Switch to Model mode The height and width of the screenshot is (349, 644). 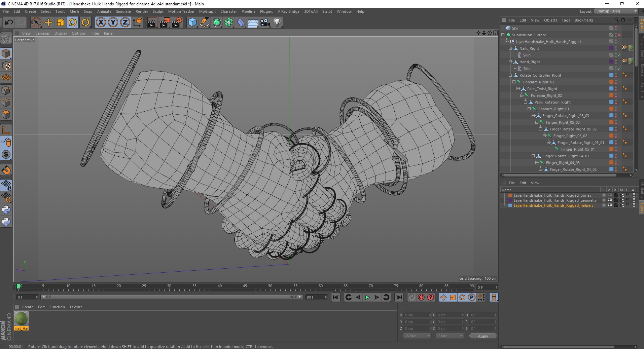tap(6, 54)
